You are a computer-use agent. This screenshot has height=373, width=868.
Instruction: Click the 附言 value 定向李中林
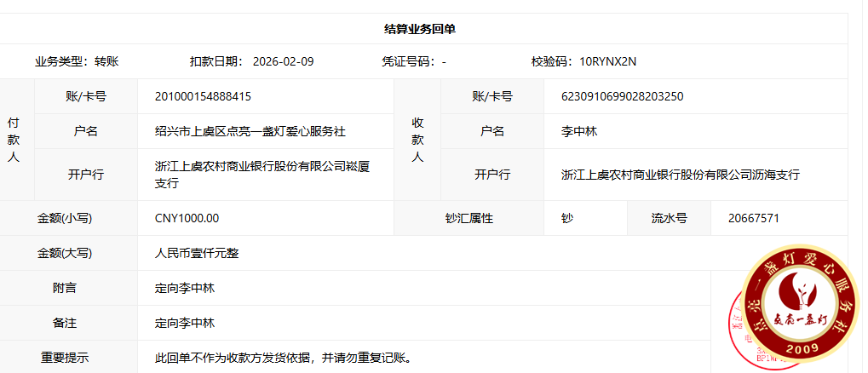pyautogui.click(x=184, y=288)
